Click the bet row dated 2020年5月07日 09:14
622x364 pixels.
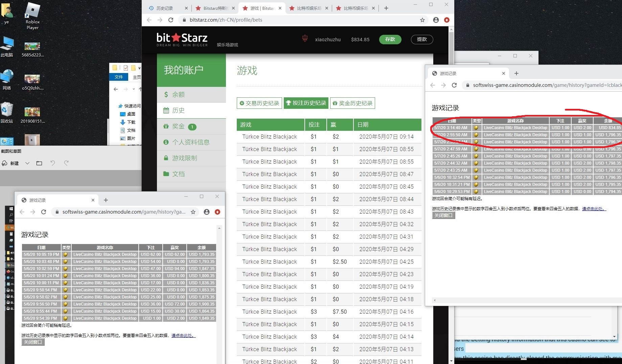[329, 137]
